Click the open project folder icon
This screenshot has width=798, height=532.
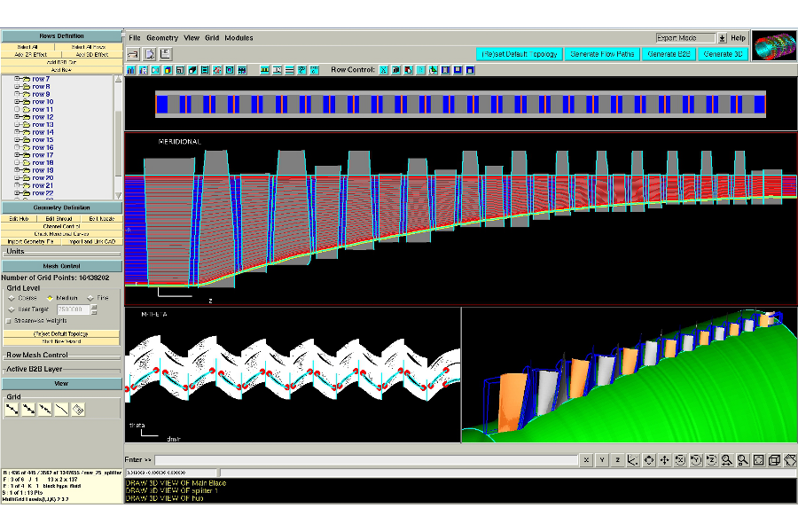[133, 54]
